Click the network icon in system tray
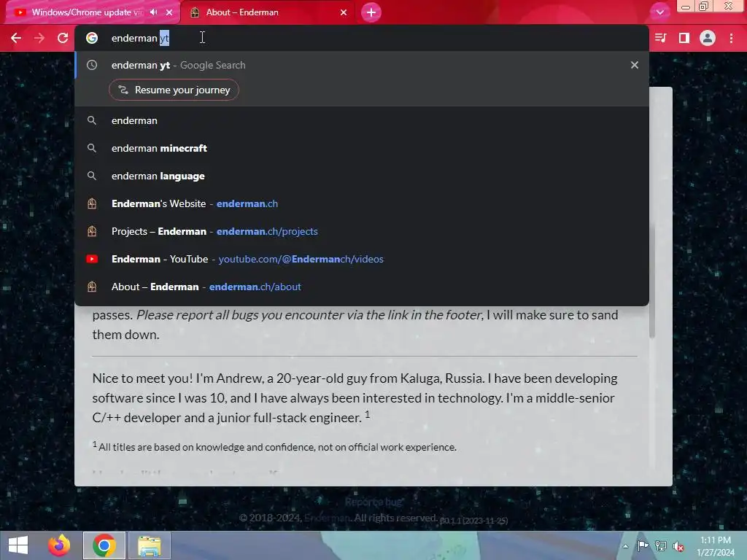The height and width of the screenshot is (560, 747). pyautogui.click(x=661, y=545)
